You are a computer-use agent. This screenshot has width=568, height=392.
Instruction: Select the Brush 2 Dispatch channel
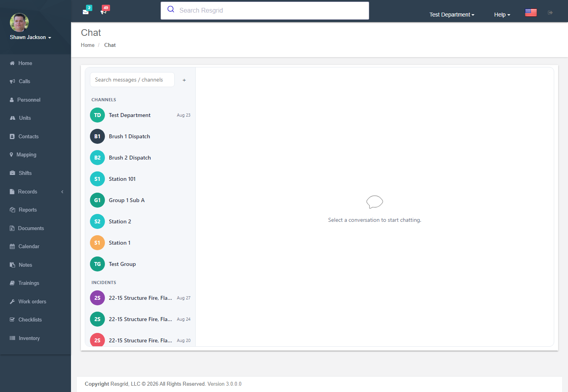tap(140, 158)
